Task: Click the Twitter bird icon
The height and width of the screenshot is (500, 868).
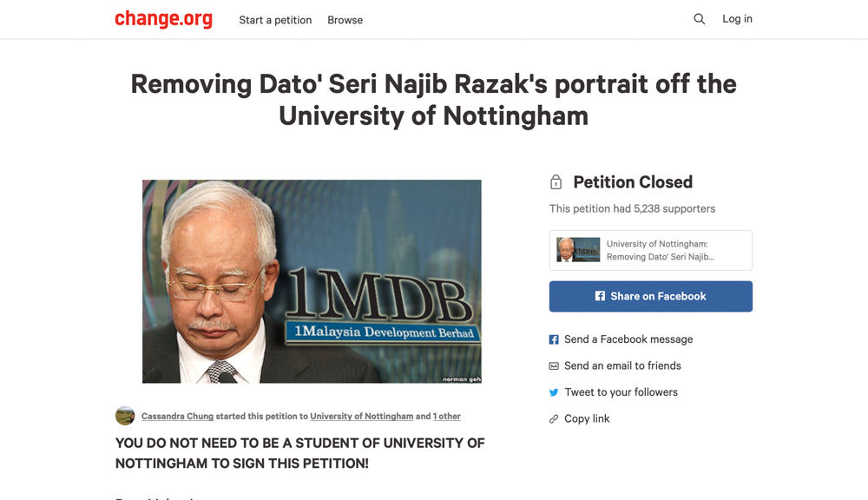Action: tap(554, 392)
